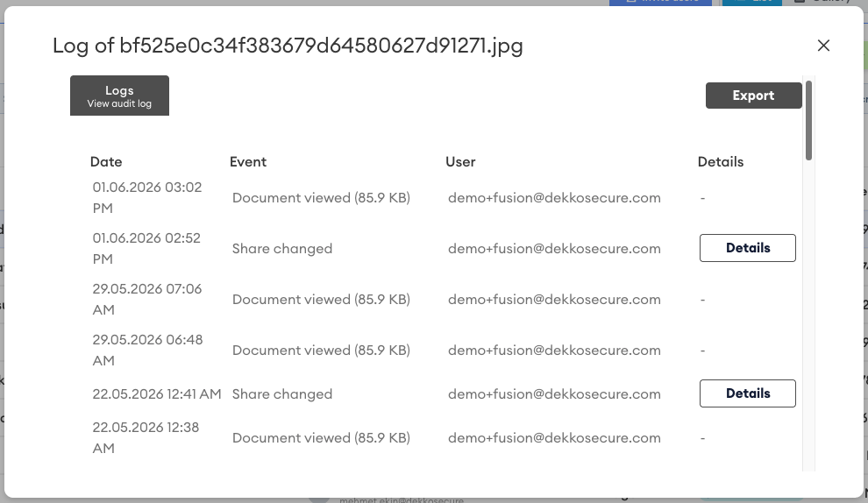The height and width of the screenshot is (503, 868).
Task: Select the Event column header
Action: 248,162
